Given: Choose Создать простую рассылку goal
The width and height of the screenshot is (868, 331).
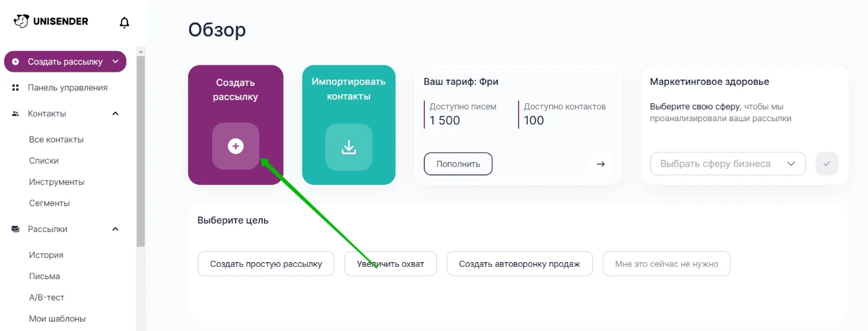Looking at the screenshot, I should click(x=266, y=264).
